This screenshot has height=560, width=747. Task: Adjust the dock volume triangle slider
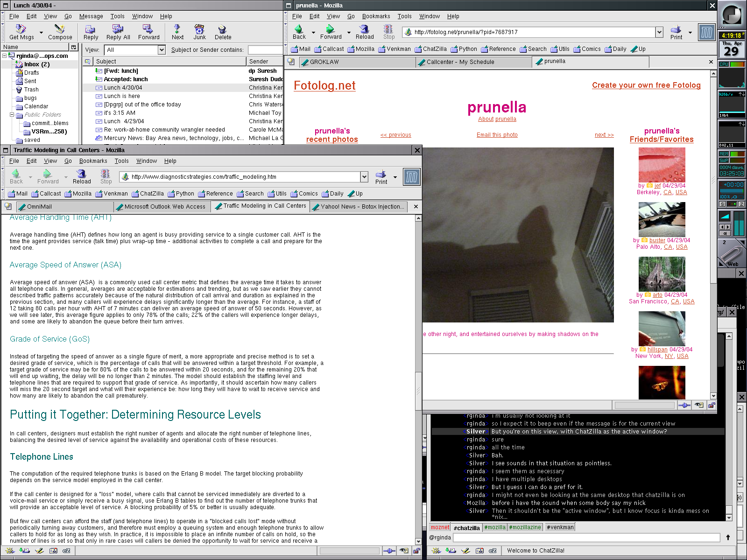pyautogui.click(x=725, y=216)
